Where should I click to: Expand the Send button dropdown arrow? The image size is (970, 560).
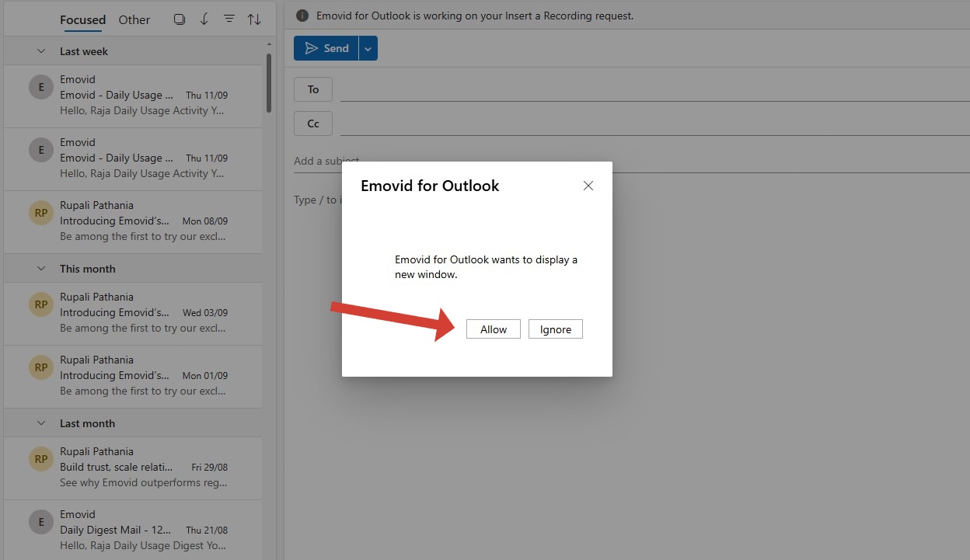367,47
